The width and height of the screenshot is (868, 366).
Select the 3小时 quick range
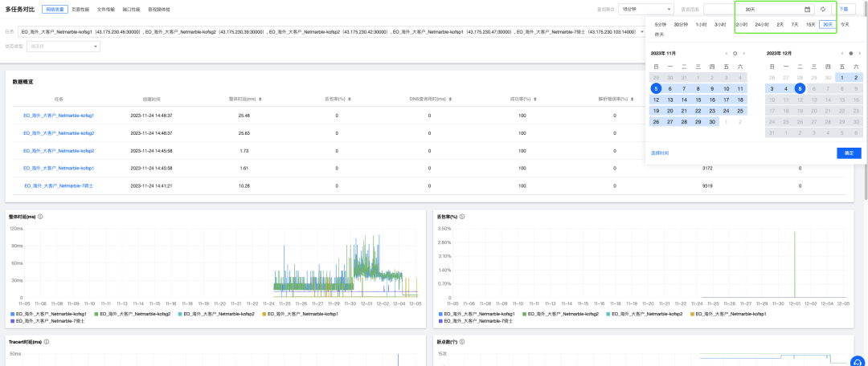click(719, 24)
